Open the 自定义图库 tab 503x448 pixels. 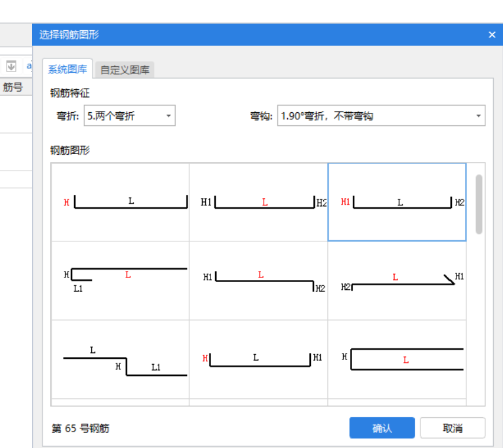click(x=125, y=70)
